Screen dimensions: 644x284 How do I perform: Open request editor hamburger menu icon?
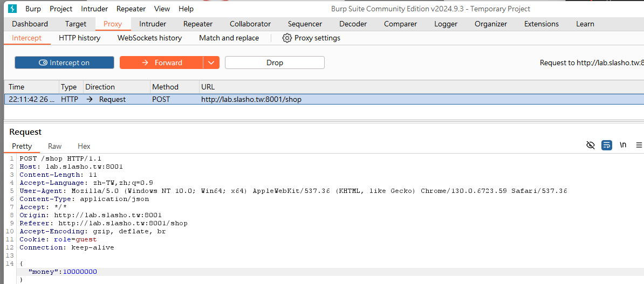pos(639,146)
